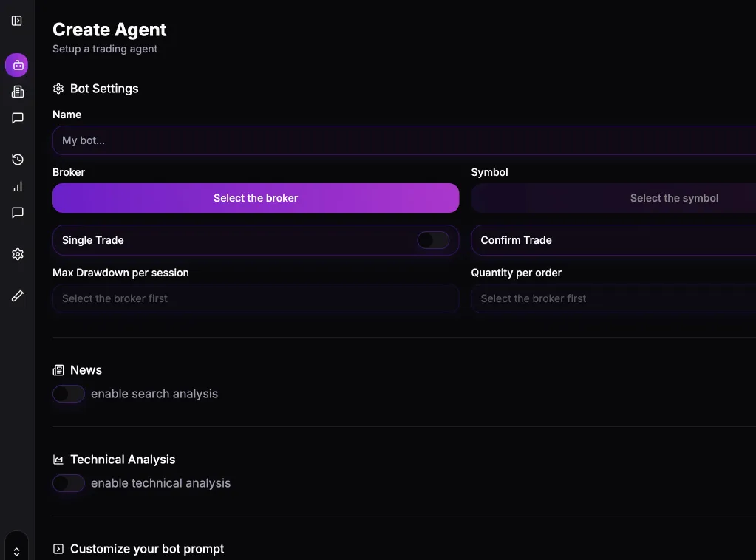Open the Select the broker dropdown
Viewport: 756px width, 560px height.
pos(256,198)
